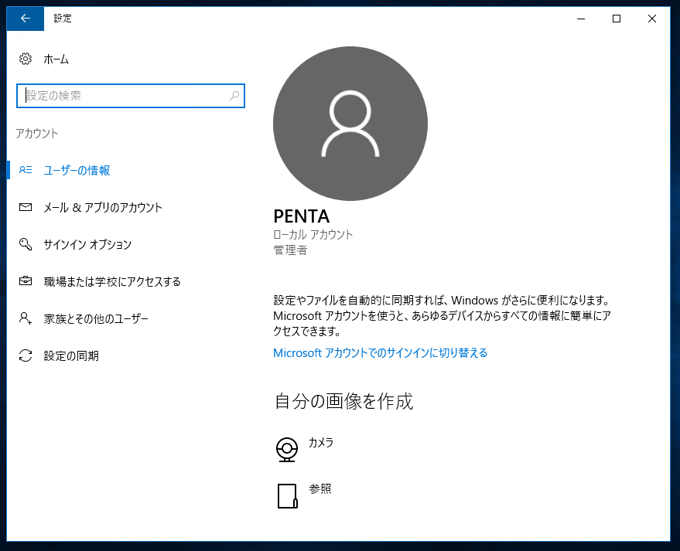Click the sign-in options key icon
Screen dimensions: 680x551
[x=26, y=244]
